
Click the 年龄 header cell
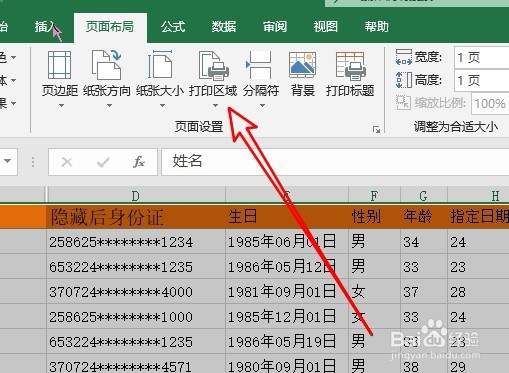(424, 217)
